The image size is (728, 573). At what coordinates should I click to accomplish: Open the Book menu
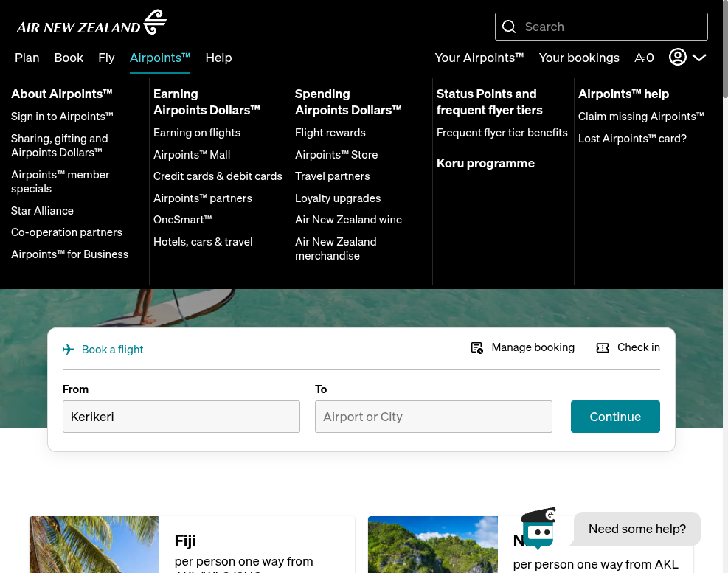point(69,58)
